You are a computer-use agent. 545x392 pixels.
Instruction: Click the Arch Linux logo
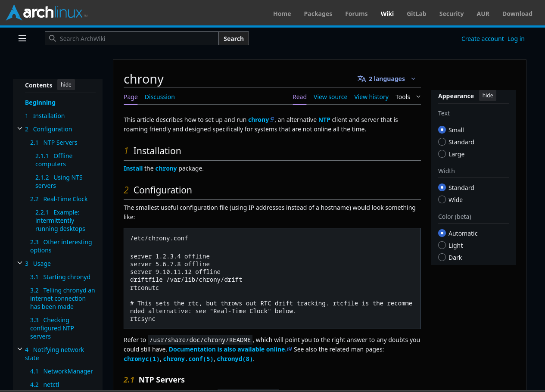click(47, 13)
